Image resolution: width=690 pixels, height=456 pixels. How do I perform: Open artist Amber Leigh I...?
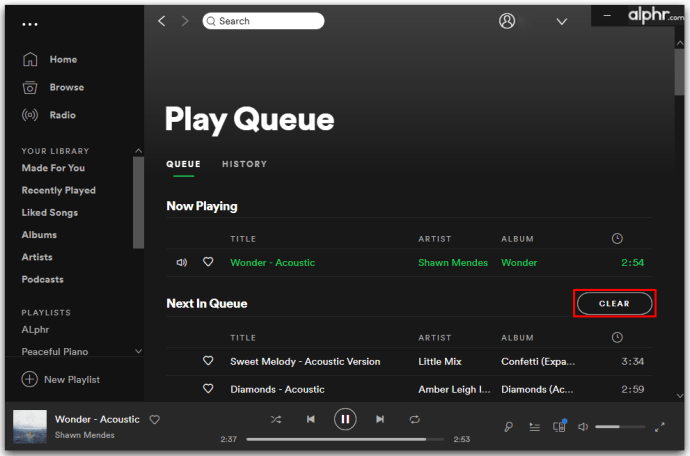(x=454, y=390)
